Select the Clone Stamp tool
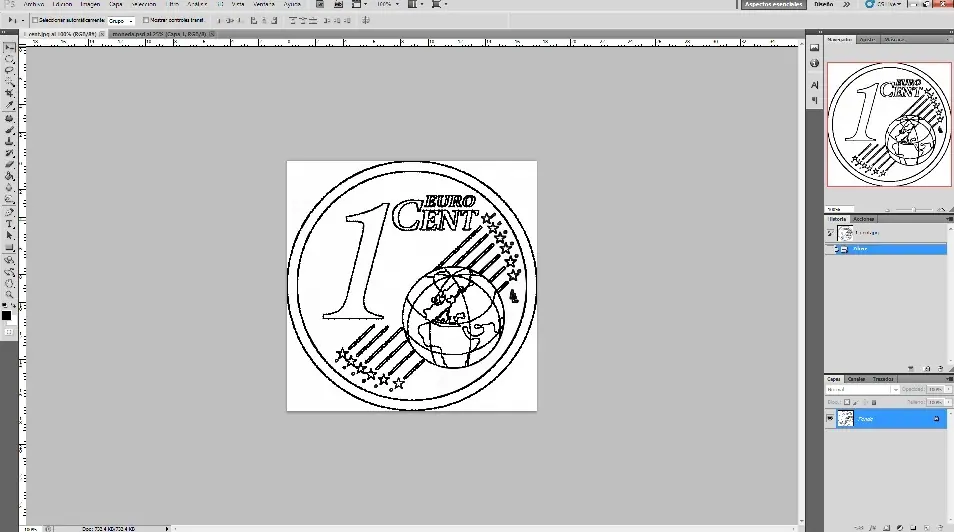The image size is (954, 532). (9, 142)
